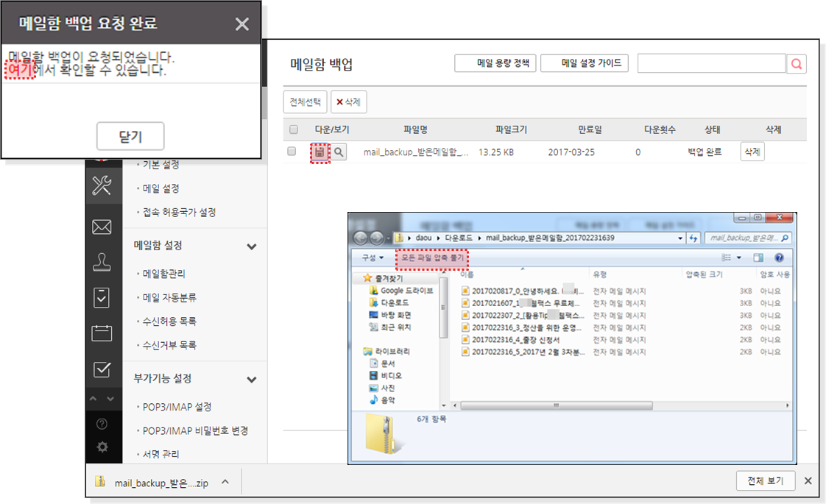This screenshot has height=504, width=826.
Task: Select 메일 자동분류 in settings menu
Action: 170,298
